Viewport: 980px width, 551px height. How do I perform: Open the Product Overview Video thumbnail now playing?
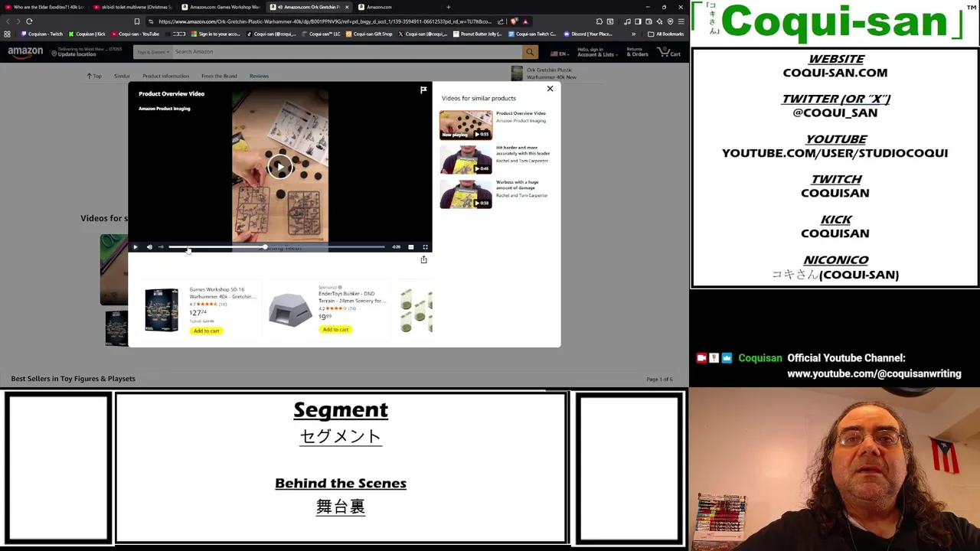(x=465, y=125)
